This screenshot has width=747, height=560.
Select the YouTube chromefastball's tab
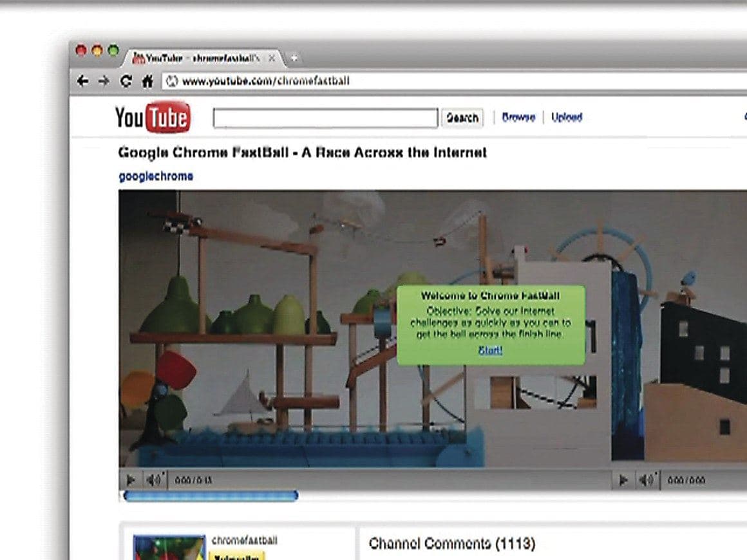pos(204,58)
